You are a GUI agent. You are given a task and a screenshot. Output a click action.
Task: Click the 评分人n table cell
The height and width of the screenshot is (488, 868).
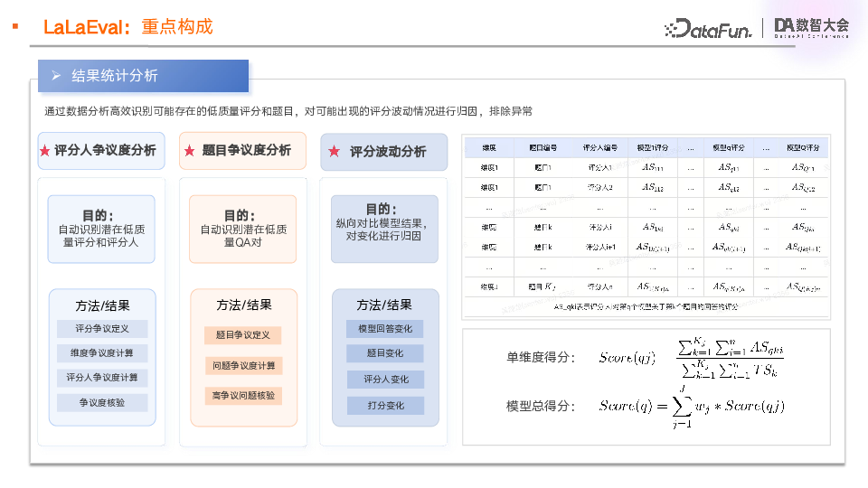click(x=600, y=287)
